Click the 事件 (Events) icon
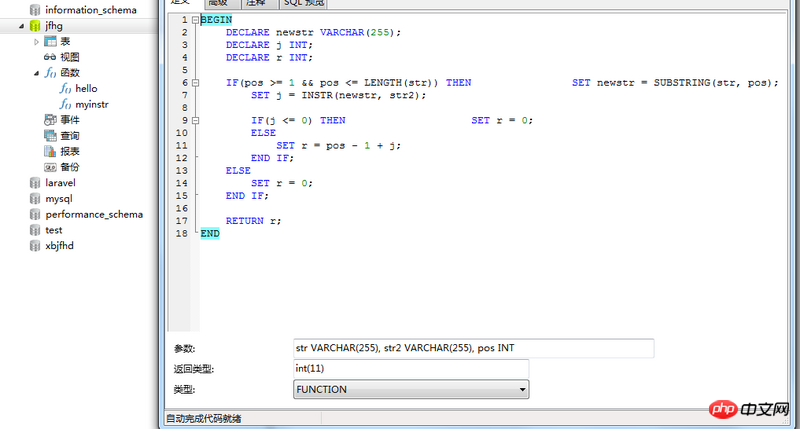Viewport: 800px width, 429px height. click(x=50, y=120)
